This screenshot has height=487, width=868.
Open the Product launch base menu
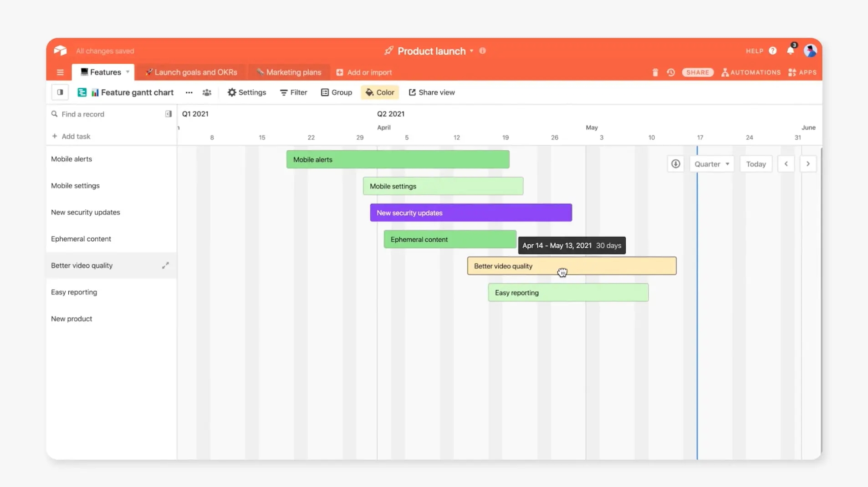point(472,51)
